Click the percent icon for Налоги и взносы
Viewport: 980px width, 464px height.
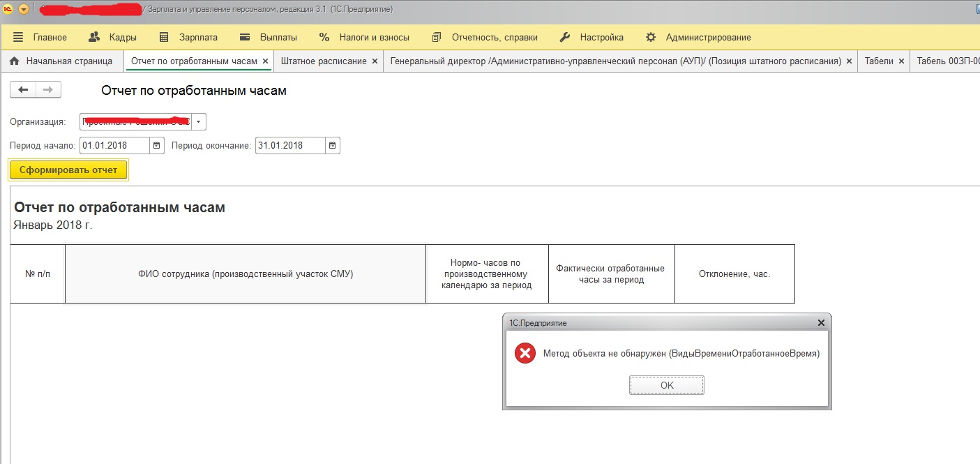pyautogui.click(x=324, y=37)
